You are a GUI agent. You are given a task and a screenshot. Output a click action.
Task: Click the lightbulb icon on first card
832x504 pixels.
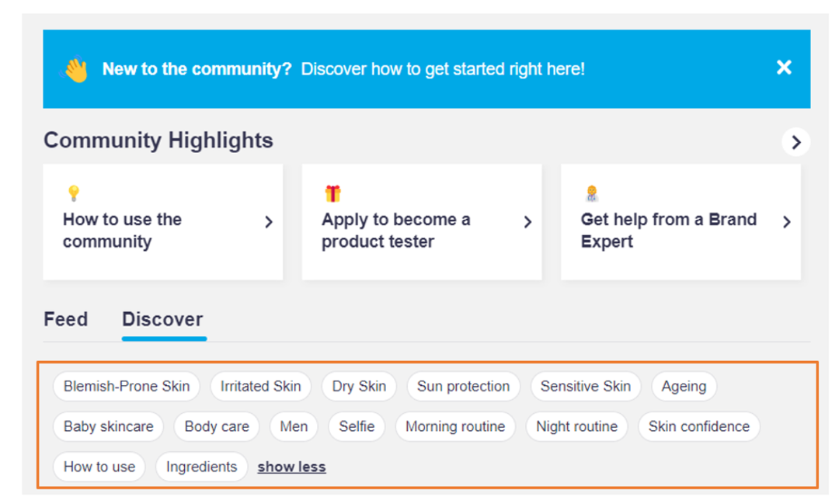click(x=74, y=193)
